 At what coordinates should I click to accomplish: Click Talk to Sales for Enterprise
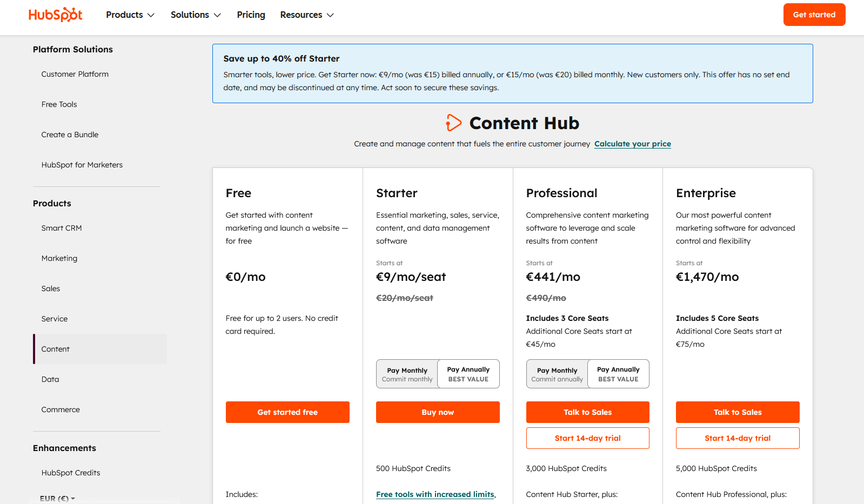[x=738, y=412]
